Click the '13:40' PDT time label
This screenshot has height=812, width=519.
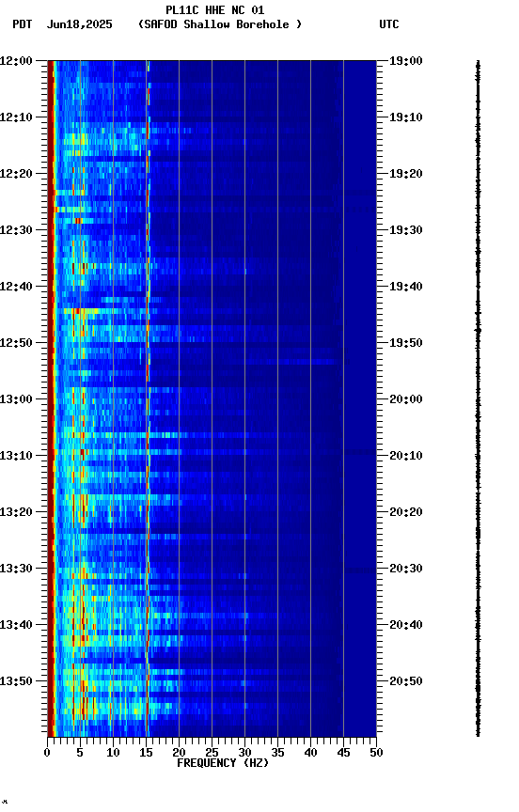tap(16, 625)
